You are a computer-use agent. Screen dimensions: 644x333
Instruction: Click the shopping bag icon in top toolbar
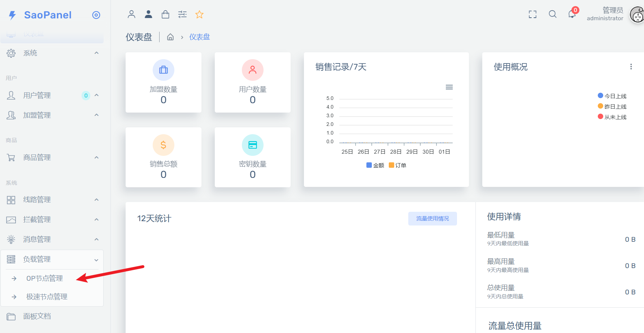click(x=165, y=14)
